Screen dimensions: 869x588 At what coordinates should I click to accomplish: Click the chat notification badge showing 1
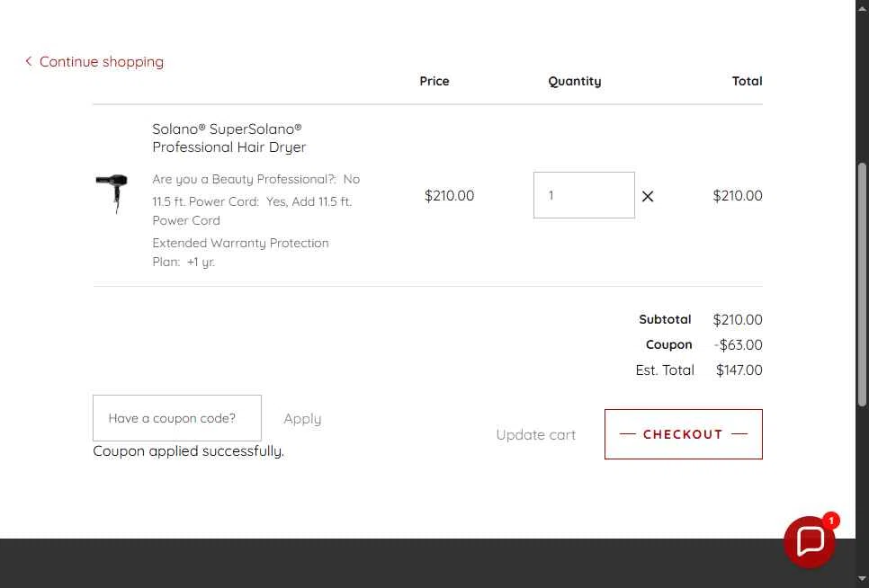pos(830,521)
